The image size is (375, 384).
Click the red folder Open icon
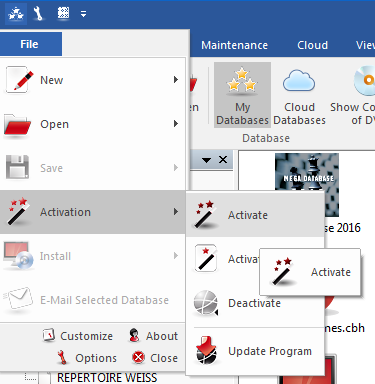tap(17, 125)
